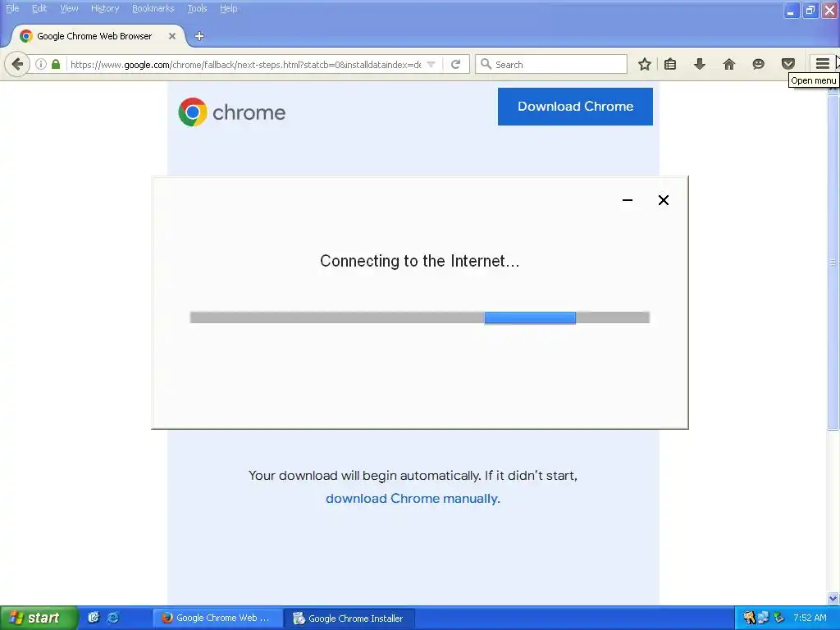Switch to Google Chrome Installer taskbar item

point(349,618)
